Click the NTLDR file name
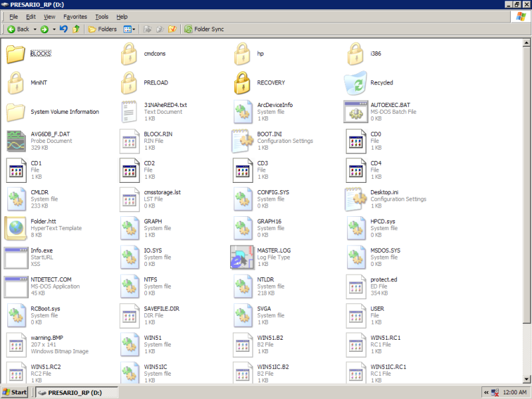Viewport: 532px width, 399px height. (265, 279)
